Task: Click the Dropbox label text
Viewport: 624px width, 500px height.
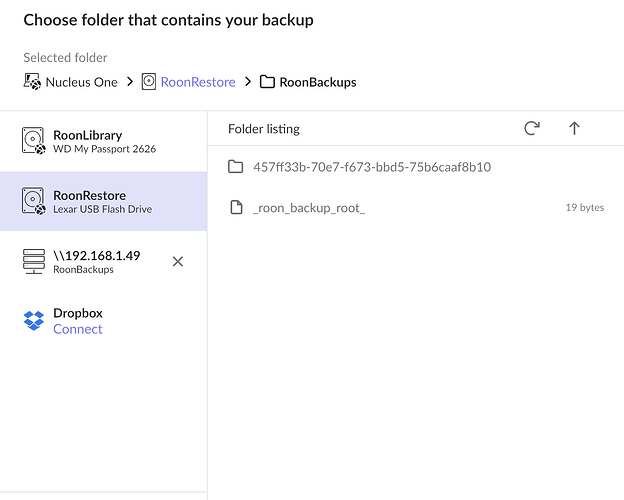Action: [x=78, y=313]
